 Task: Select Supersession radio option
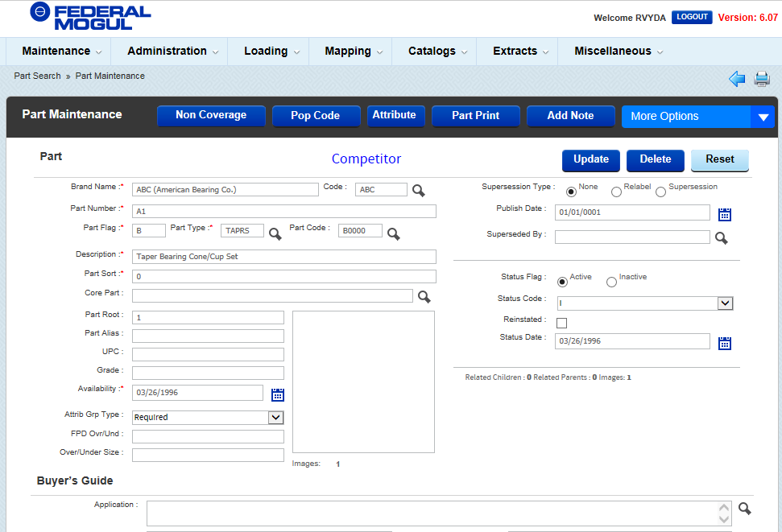(661, 192)
